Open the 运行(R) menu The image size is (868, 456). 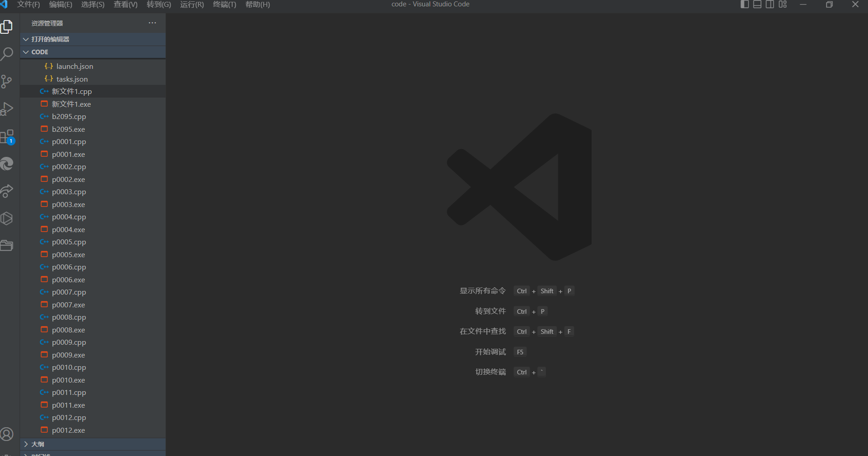(x=192, y=5)
